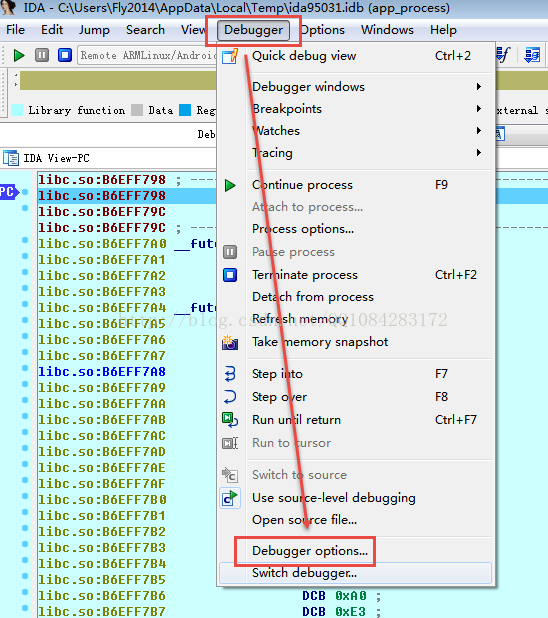Click the Step into icon
This screenshot has height=618, width=548.
tap(230, 374)
